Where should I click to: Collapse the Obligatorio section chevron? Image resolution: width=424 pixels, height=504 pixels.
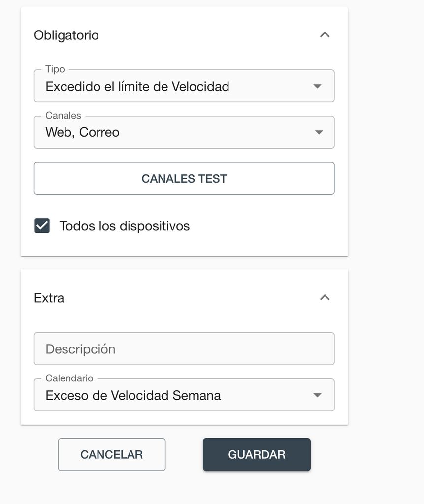pos(325,35)
